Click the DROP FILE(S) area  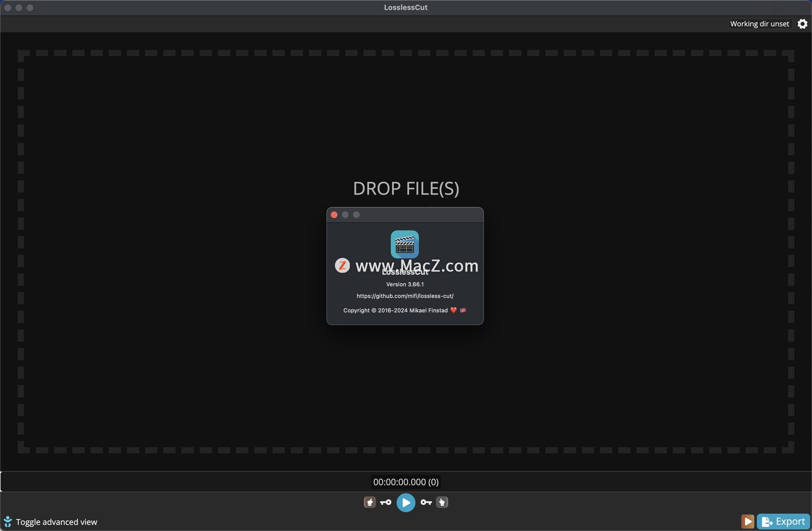point(406,189)
